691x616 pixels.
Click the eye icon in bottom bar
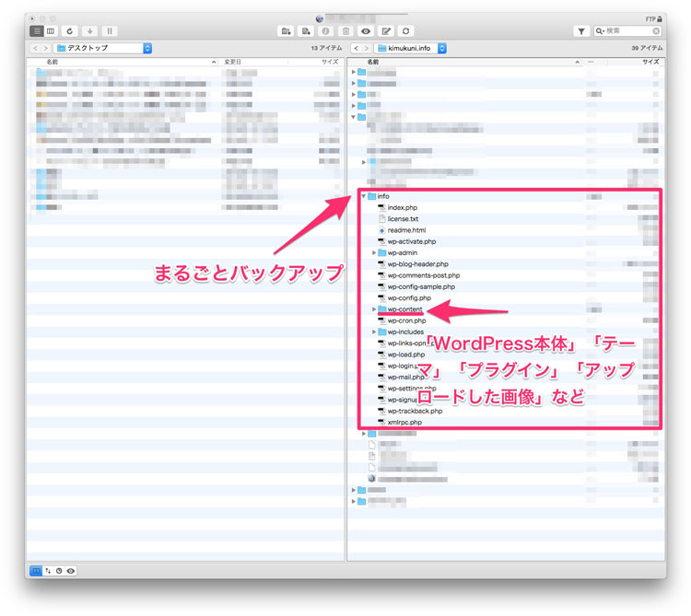tap(71, 571)
